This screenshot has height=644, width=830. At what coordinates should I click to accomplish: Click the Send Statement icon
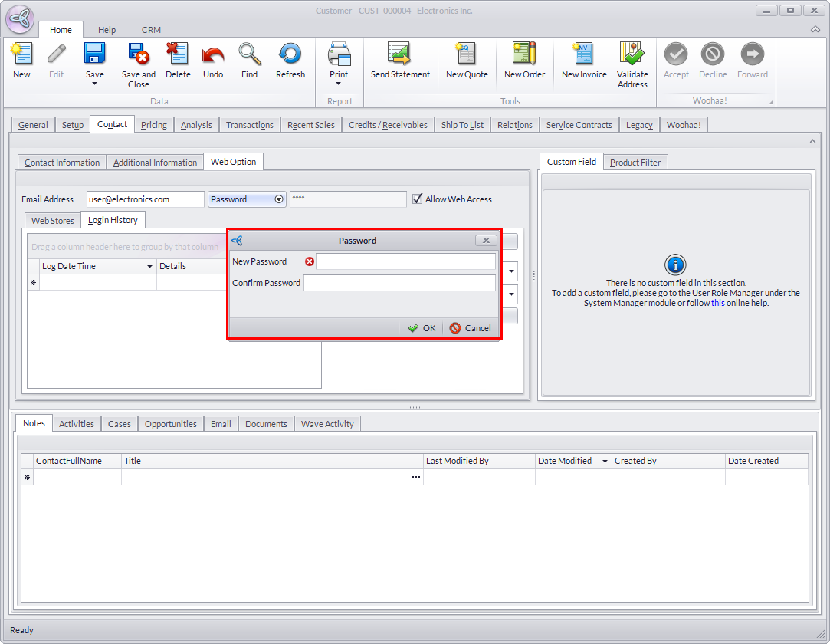pyautogui.click(x=400, y=54)
